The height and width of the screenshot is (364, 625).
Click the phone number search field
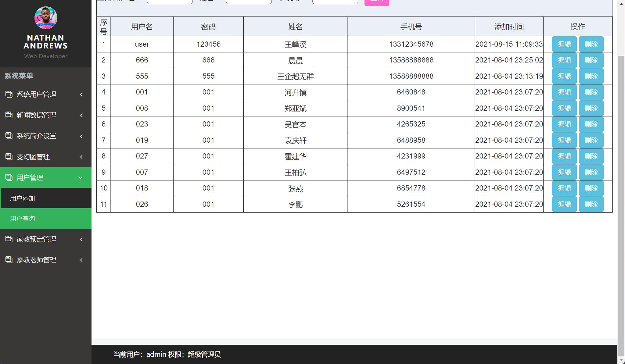click(335, 1)
